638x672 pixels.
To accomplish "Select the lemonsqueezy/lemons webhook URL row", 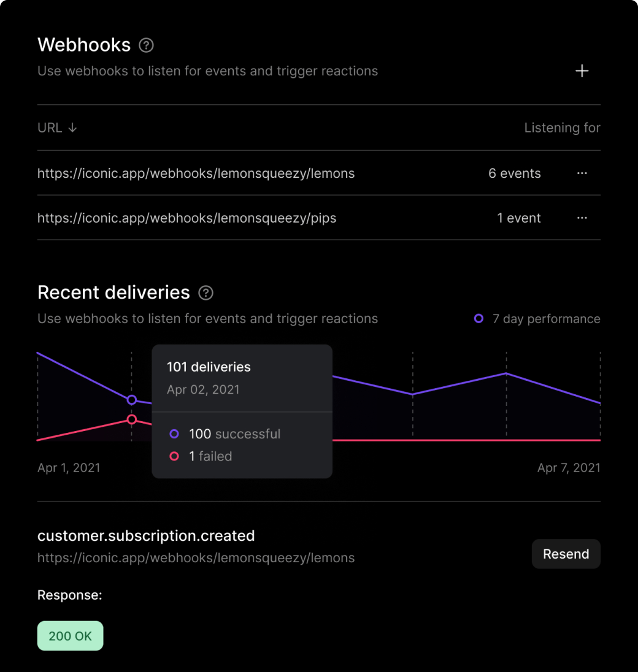I will coord(196,174).
